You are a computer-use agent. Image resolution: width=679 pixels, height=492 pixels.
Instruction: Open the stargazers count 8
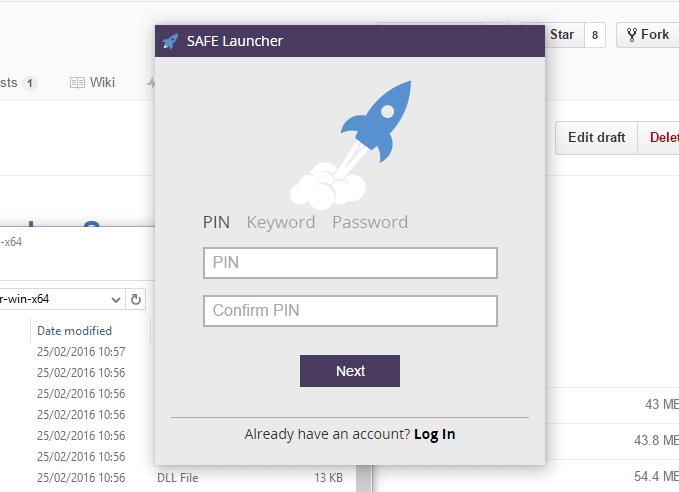595,35
